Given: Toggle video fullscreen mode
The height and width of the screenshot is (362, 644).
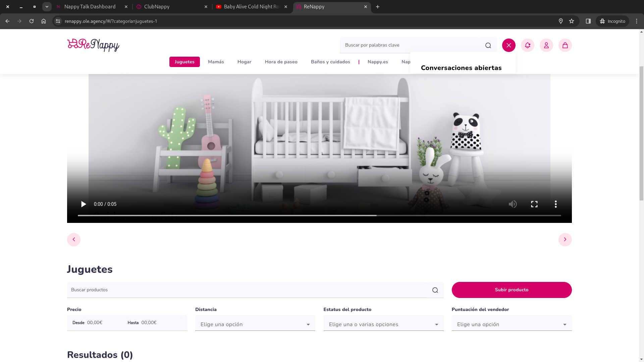Looking at the screenshot, I should [x=534, y=204].
